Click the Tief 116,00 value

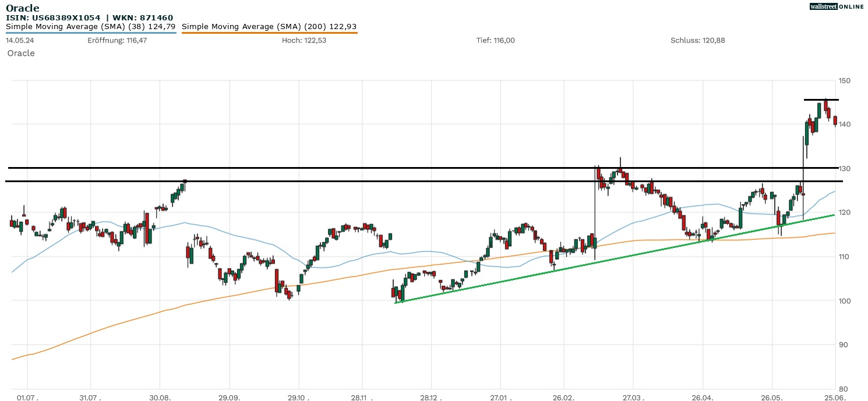pos(495,40)
